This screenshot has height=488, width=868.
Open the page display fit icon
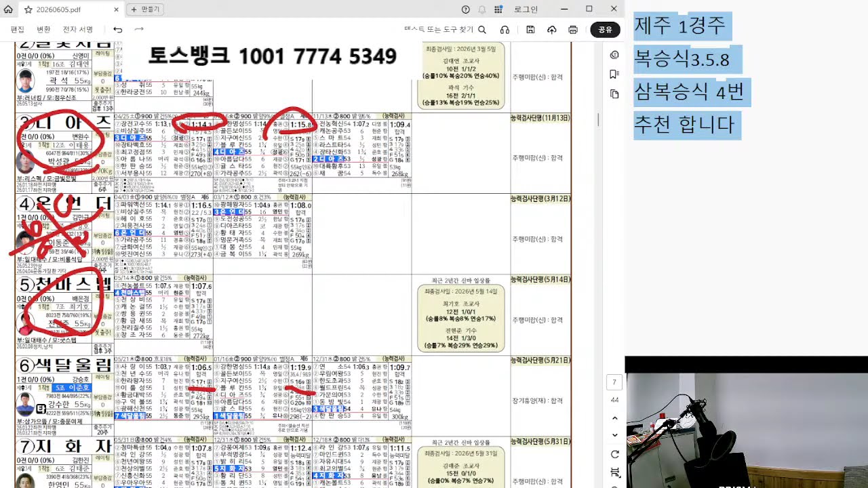point(614,472)
